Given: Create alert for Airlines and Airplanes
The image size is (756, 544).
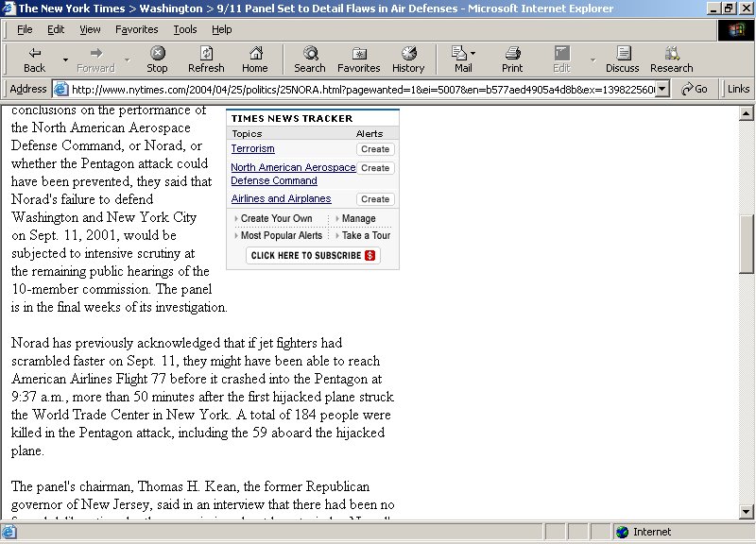Looking at the screenshot, I should [375, 199].
